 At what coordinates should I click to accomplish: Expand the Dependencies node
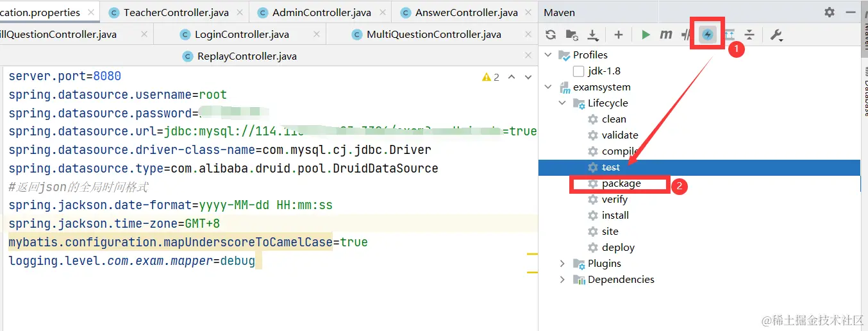[562, 280]
